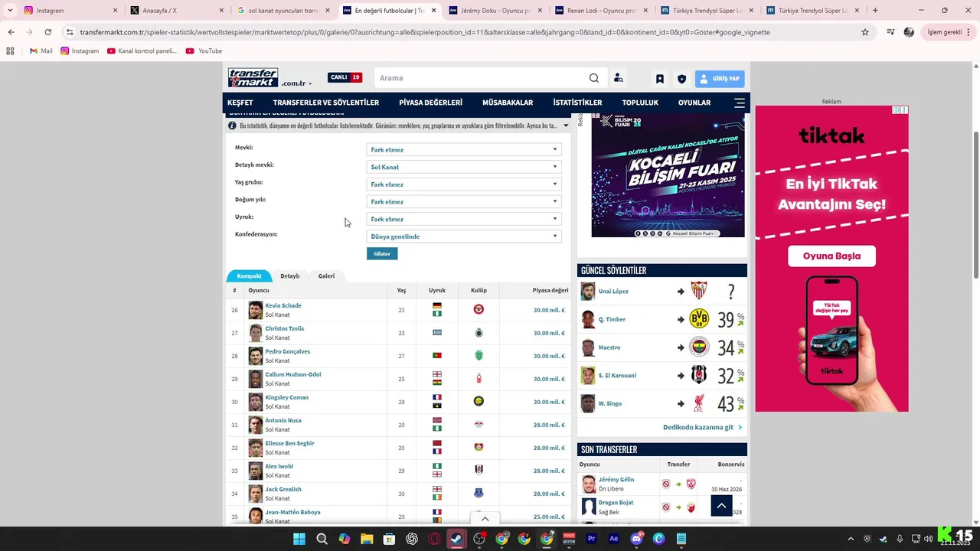The image size is (980, 551).
Task: Click the shield icon in header
Action: click(x=681, y=79)
